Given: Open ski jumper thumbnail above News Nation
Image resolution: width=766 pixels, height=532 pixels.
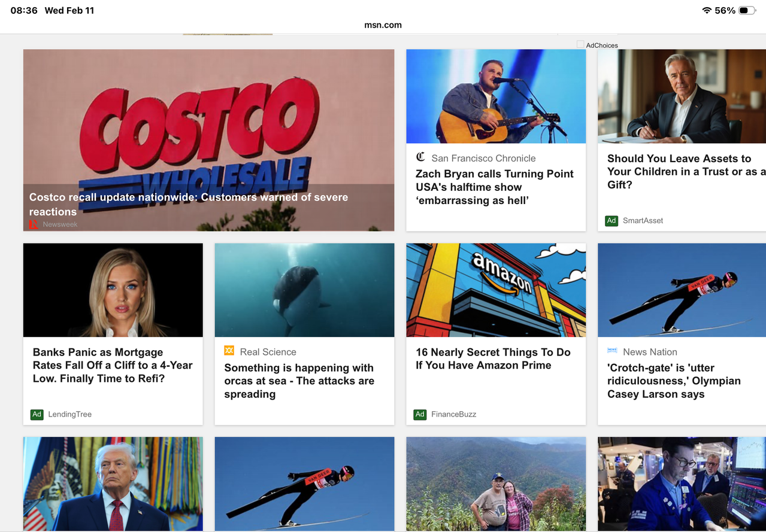Looking at the screenshot, I should [682, 290].
